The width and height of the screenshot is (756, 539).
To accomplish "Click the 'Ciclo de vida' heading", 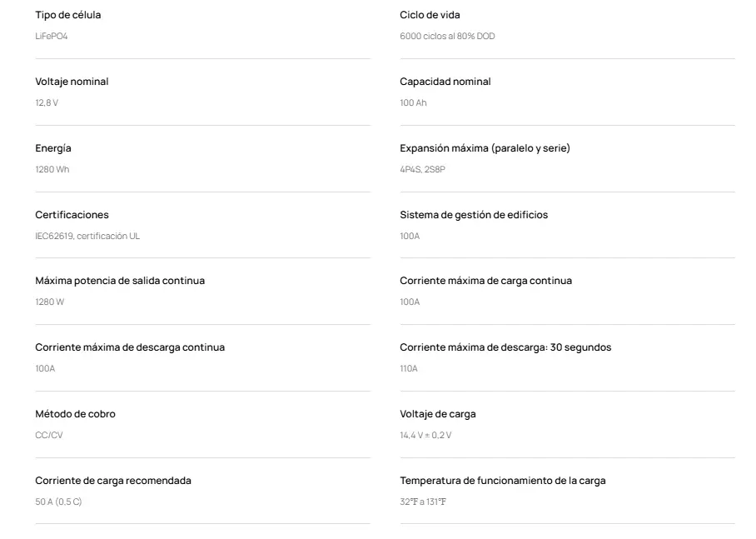I will coord(430,15).
